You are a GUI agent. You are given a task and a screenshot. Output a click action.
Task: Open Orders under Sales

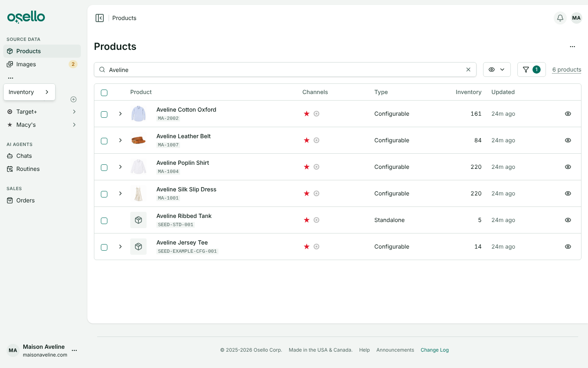click(42, 200)
